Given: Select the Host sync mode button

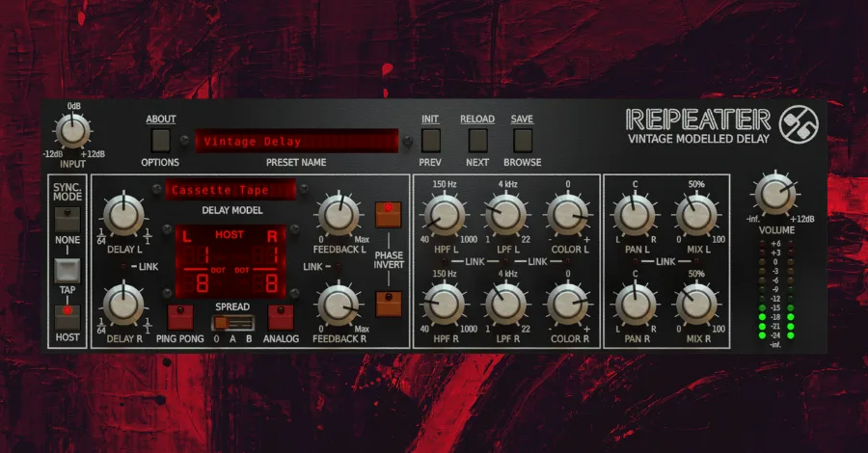Looking at the screenshot, I should point(68,317).
